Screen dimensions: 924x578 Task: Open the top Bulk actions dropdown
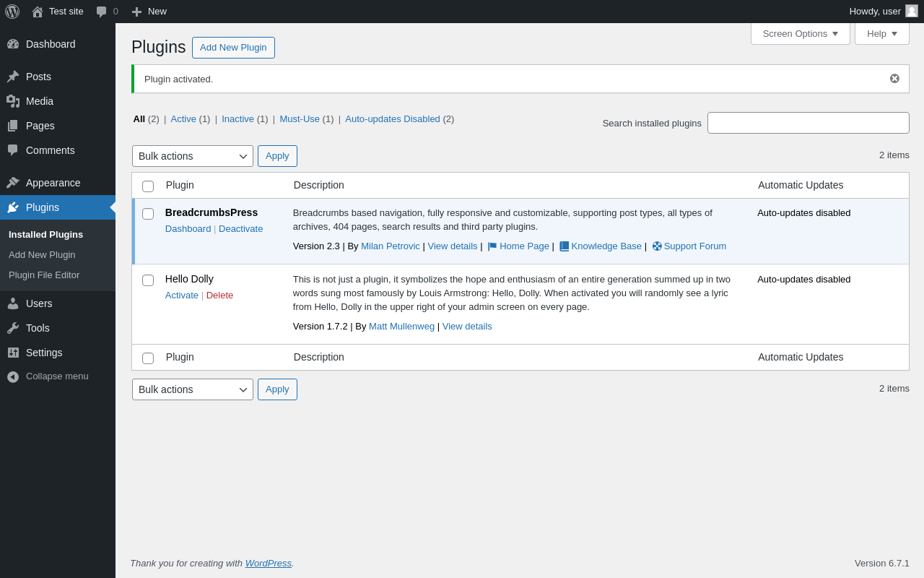[193, 156]
